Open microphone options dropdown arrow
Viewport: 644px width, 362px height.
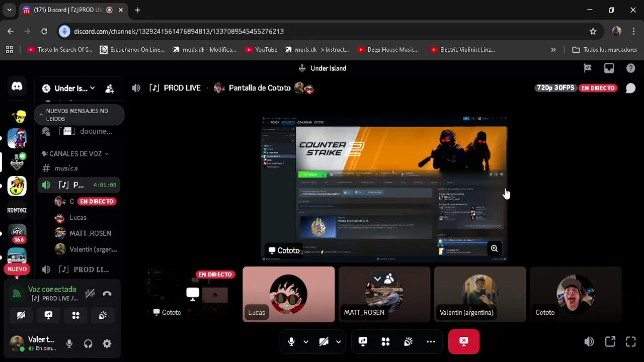(305, 342)
